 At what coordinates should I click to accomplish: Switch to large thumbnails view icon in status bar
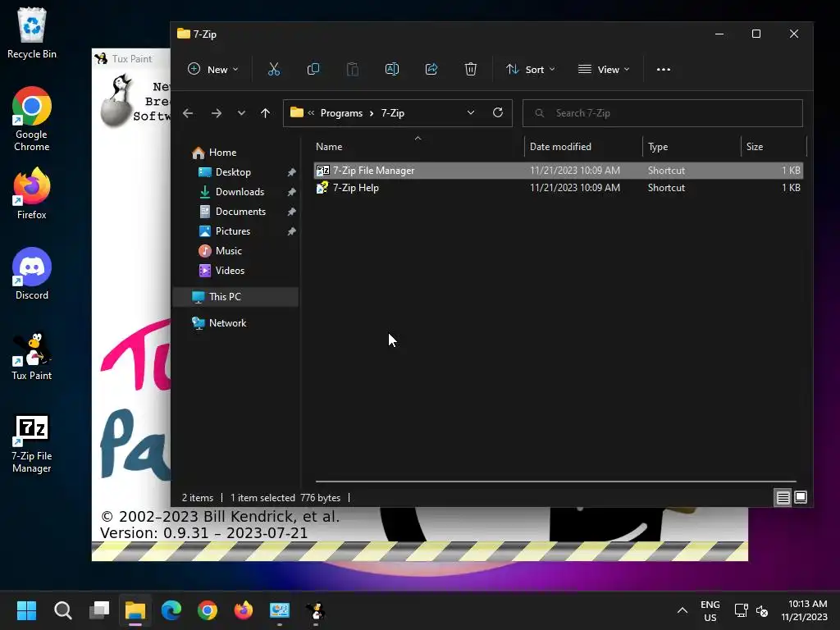[x=801, y=498]
